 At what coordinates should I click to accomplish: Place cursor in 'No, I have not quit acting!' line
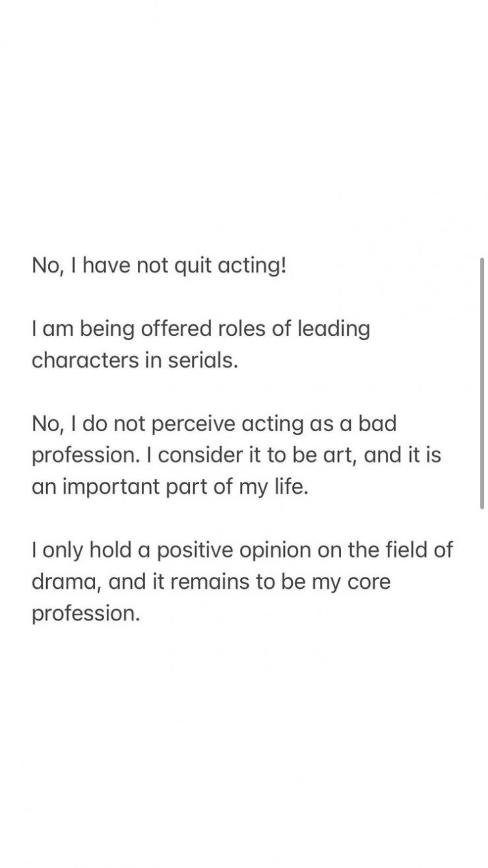coord(160,267)
